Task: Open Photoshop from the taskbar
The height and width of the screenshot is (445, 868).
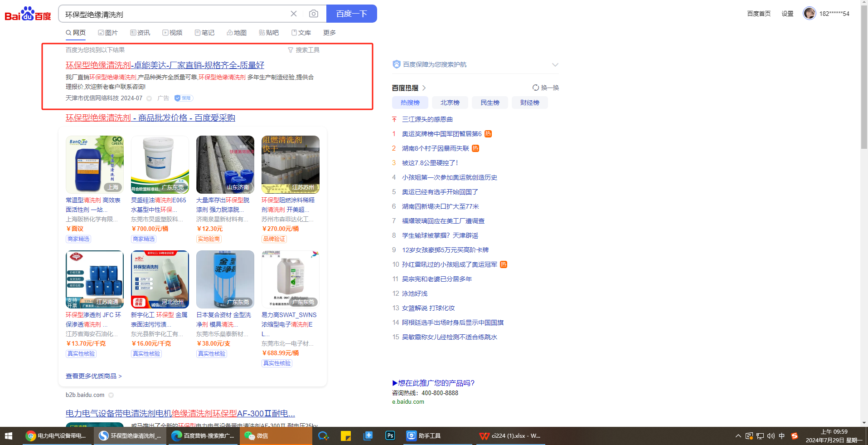Action: pos(390,436)
